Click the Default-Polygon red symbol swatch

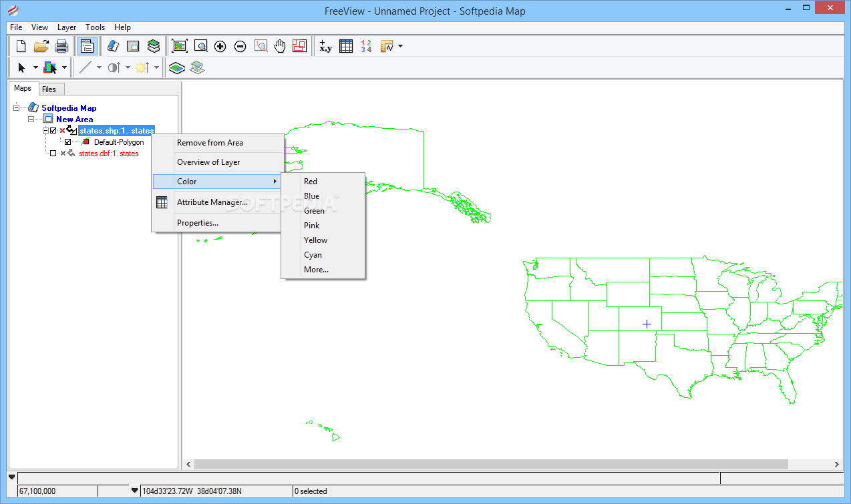tap(86, 142)
